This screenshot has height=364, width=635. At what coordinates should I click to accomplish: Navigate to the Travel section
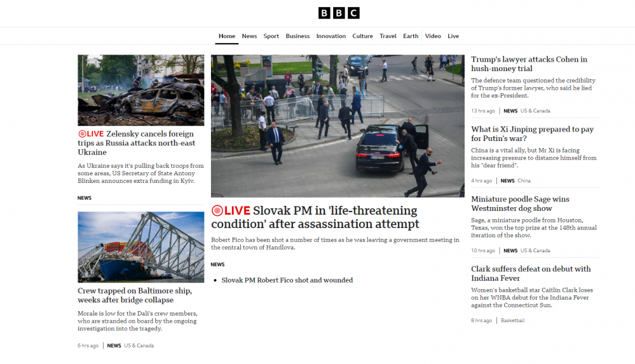(x=388, y=36)
